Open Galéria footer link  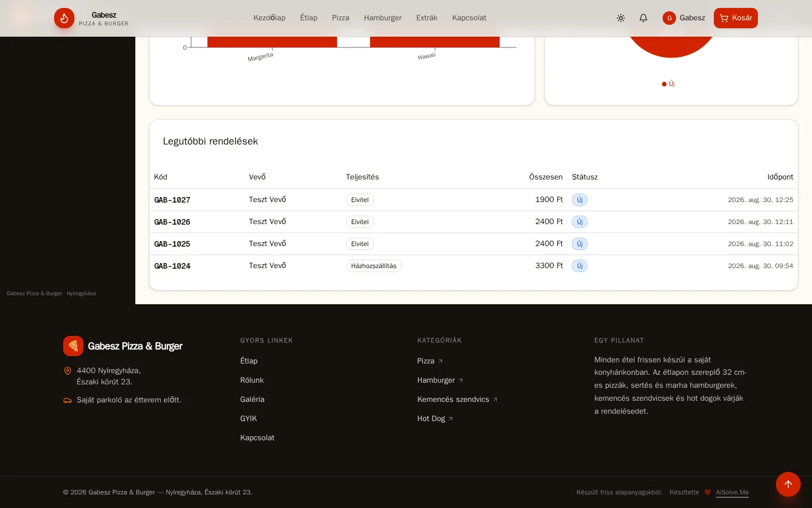(252, 400)
